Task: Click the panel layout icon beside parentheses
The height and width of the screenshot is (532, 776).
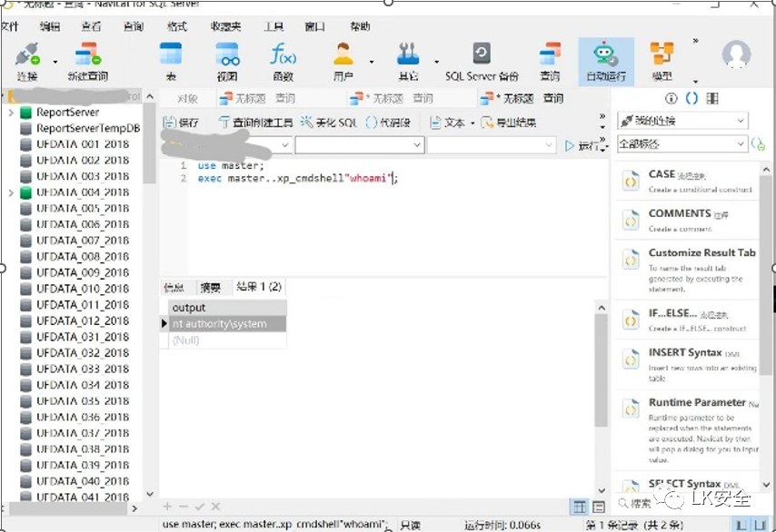Action: point(712,98)
